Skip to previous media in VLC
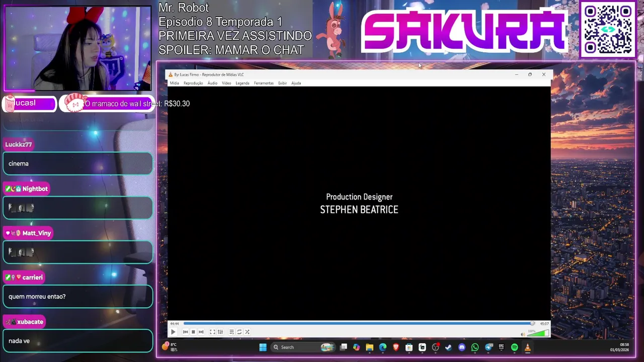This screenshot has width=644, height=362. (x=185, y=332)
